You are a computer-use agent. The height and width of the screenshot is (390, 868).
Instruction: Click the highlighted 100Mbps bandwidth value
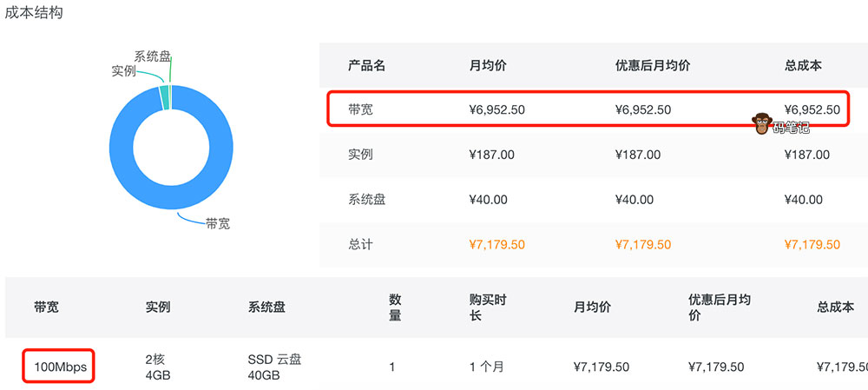coord(59,367)
